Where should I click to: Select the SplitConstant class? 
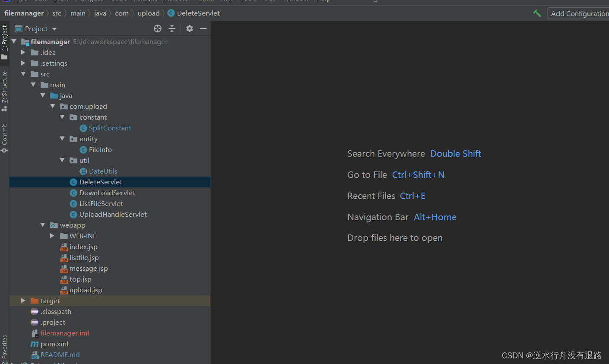[110, 128]
